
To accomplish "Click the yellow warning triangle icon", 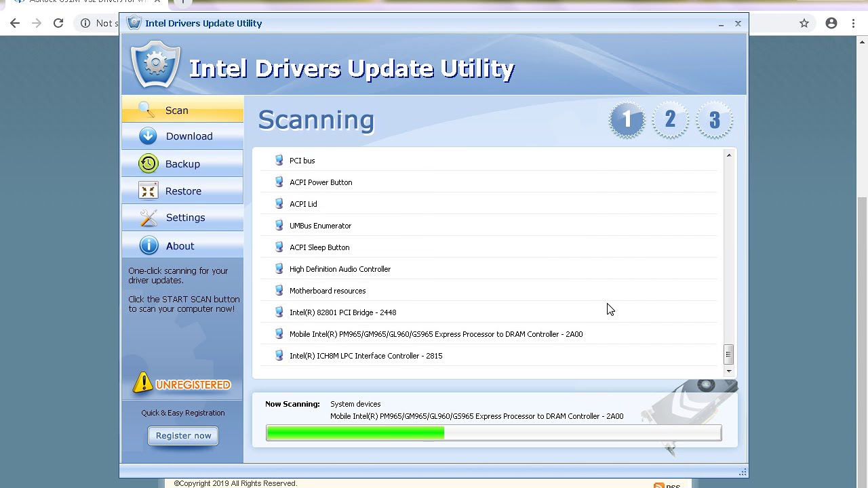I will (x=143, y=382).
